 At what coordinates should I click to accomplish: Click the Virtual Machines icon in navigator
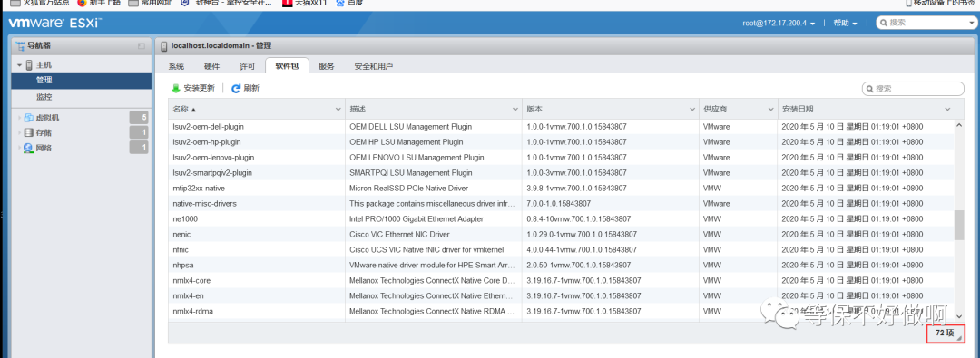[29, 118]
